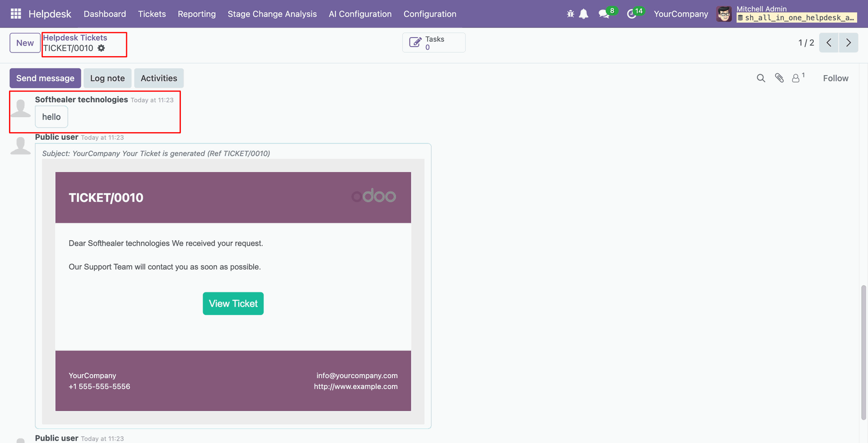Open the apps grid menu icon
868x443 pixels.
[x=16, y=14]
